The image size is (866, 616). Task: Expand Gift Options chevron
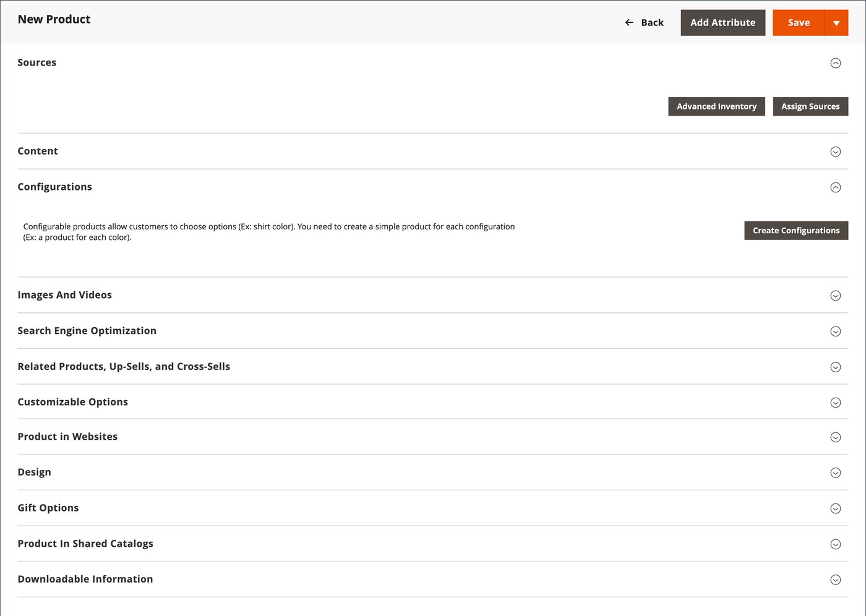tap(836, 508)
